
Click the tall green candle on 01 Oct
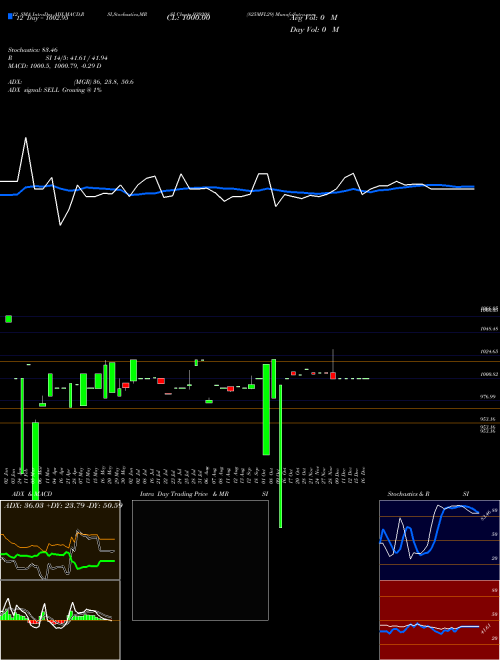point(266,410)
